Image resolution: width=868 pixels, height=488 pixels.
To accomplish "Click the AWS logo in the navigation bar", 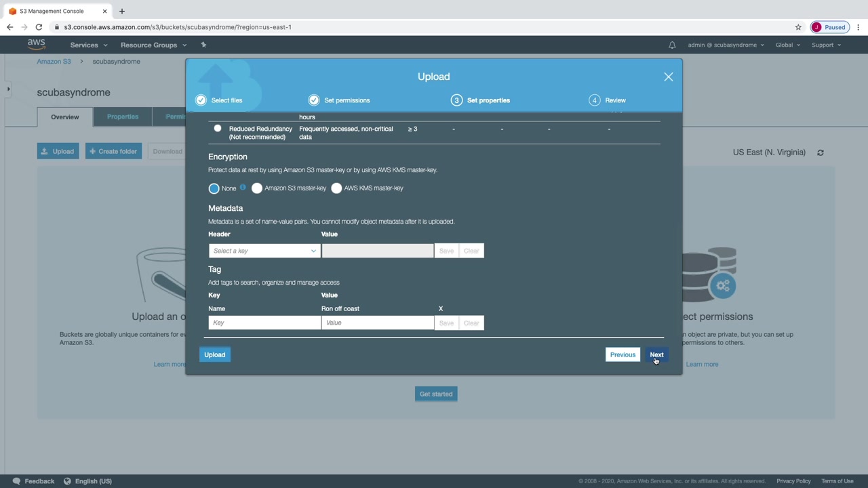I will point(36,45).
